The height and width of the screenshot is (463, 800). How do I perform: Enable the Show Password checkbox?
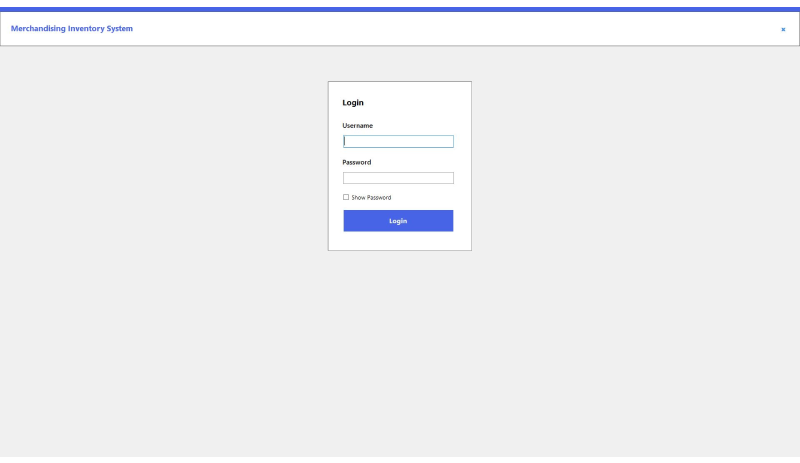pyautogui.click(x=346, y=197)
